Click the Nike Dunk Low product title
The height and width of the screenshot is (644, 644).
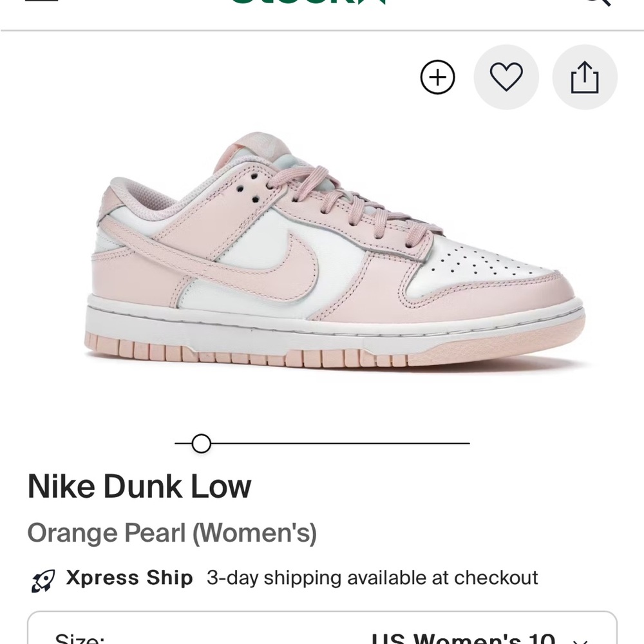(x=140, y=486)
